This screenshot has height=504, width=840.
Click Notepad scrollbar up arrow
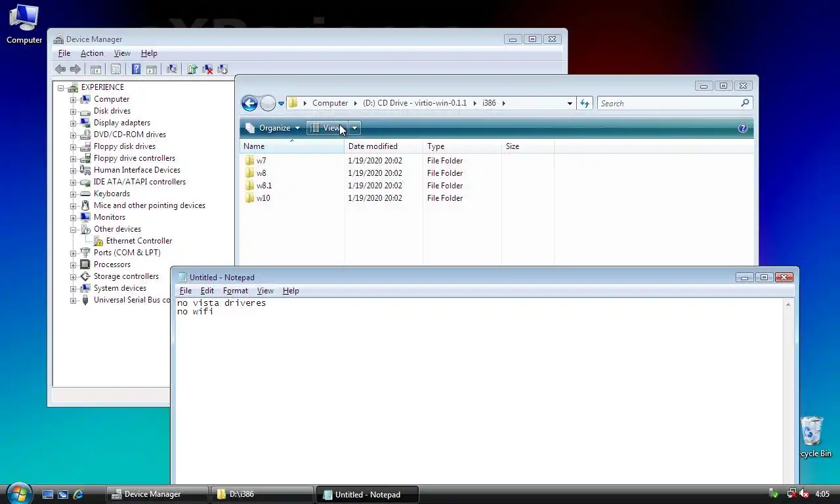point(788,304)
